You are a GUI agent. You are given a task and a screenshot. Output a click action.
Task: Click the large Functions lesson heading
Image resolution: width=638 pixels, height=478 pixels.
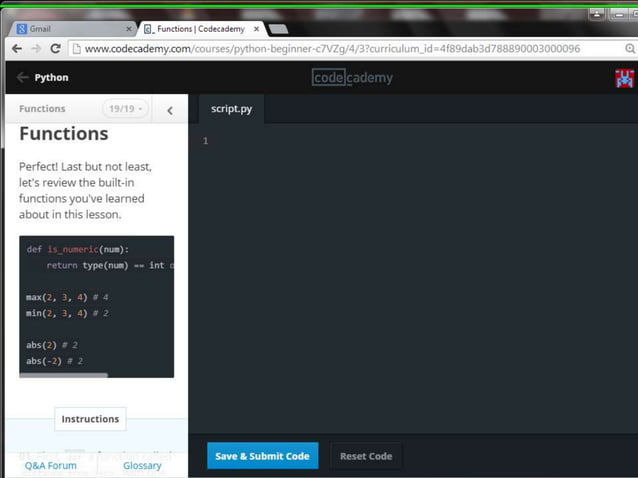[64, 133]
